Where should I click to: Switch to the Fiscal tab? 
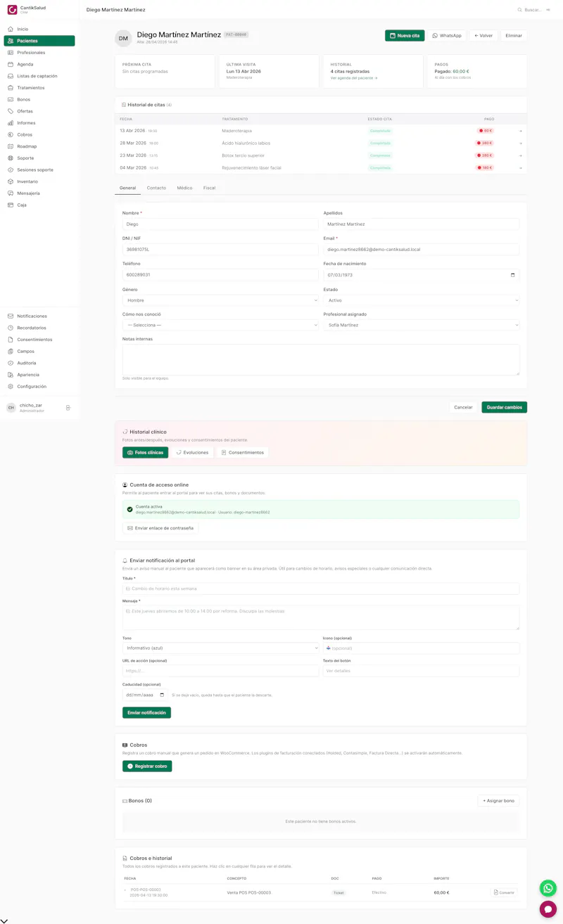[209, 188]
